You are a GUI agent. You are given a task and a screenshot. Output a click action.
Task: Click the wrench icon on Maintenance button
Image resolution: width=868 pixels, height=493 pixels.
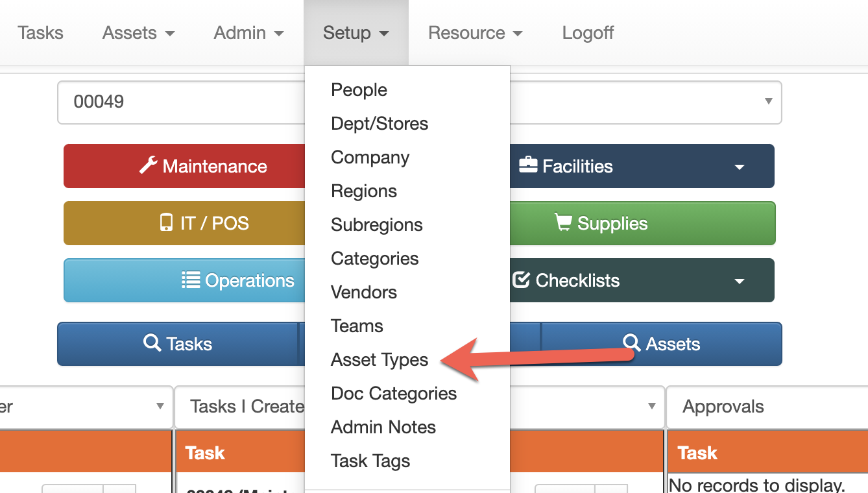click(149, 166)
